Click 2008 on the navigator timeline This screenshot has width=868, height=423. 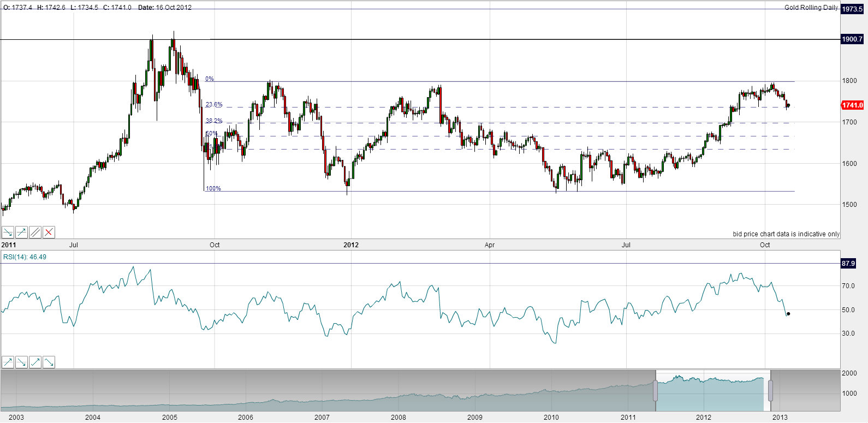point(399,418)
